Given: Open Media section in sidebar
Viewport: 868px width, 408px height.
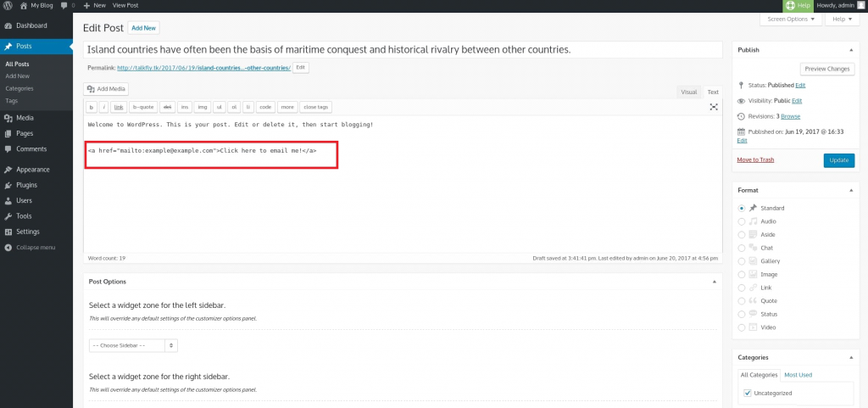Looking at the screenshot, I should [x=25, y=118].
